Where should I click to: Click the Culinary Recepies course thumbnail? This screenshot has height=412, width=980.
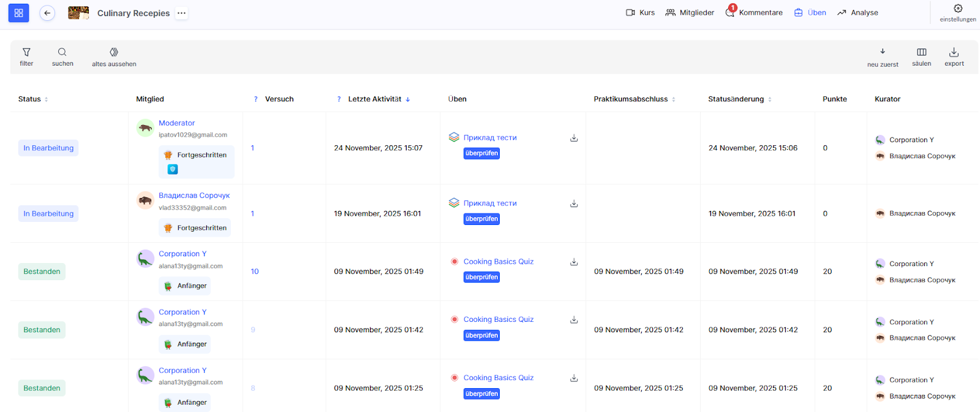[78, 13]
